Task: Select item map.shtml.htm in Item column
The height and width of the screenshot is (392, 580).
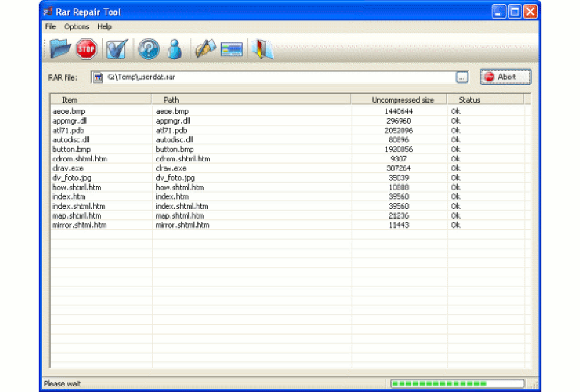Action: [x=77, y=216]
